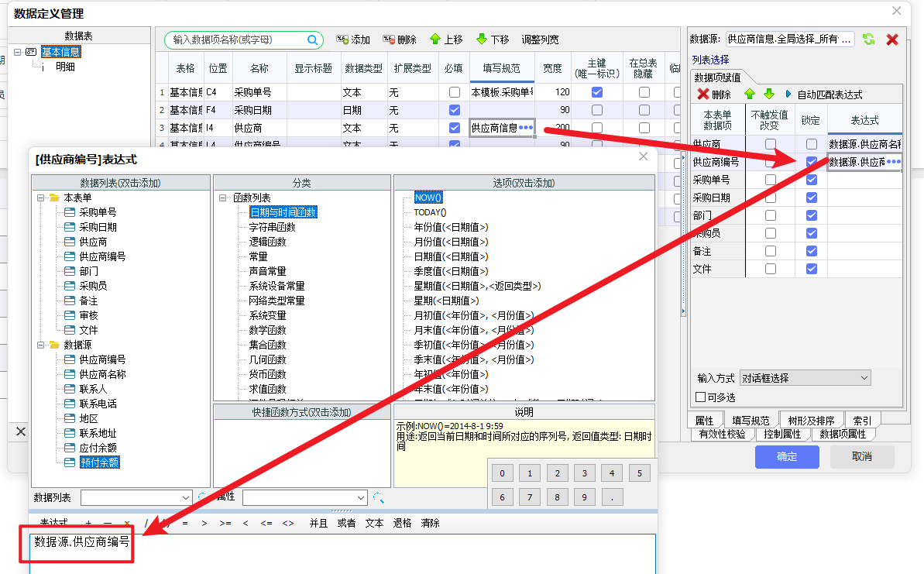The width and height of the screenshot is (924, 574).
Task: Click the 删除 button in data item toolbar
Action: coord(400,40)
